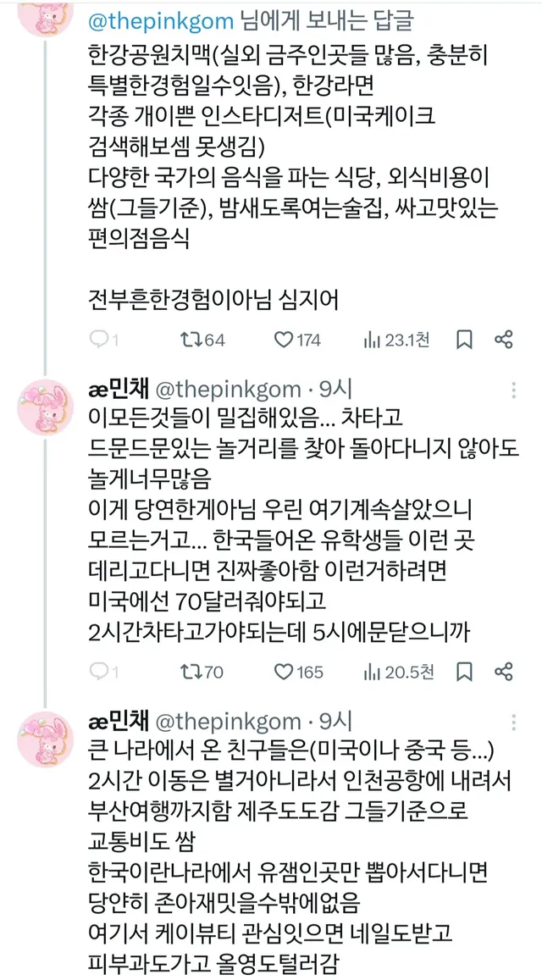This screenshot has height=980, width=542.
Task: Open the avatar beside the 이모든것들이 tweet
Action: coord(46,408)
